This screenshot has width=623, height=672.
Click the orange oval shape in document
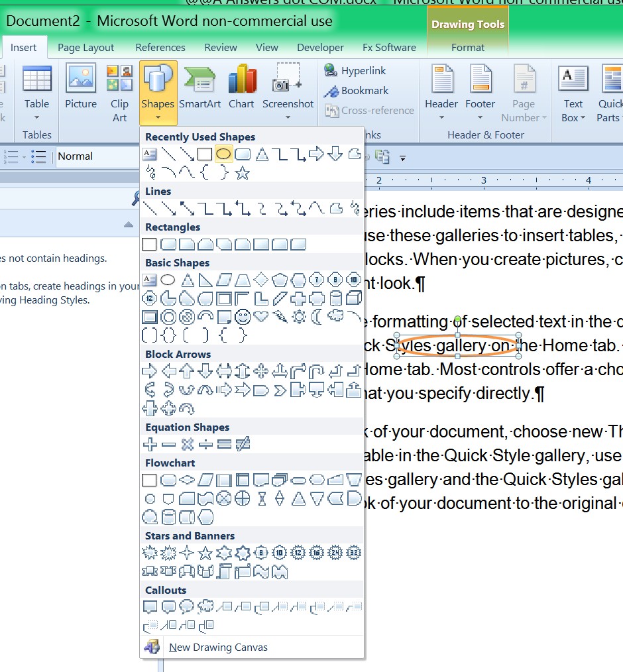[x=457, y=345]
